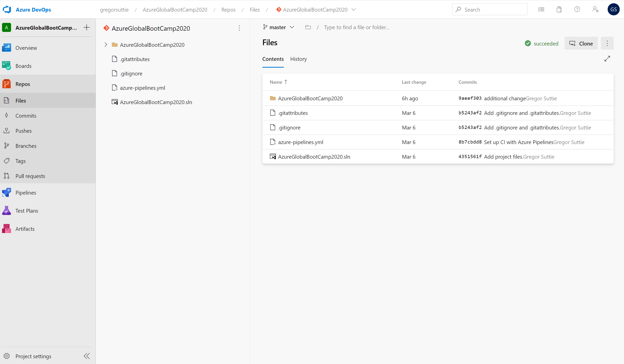Open the master branch dropdown
This screenshot has height=364, width=624.
tap(279, 27)
